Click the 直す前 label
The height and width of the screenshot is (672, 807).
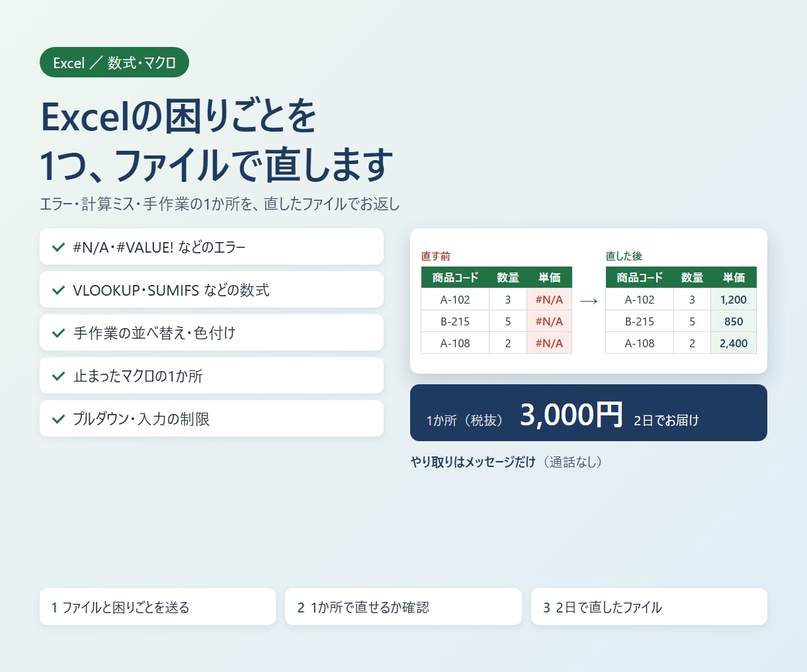(x=435, y=256)
